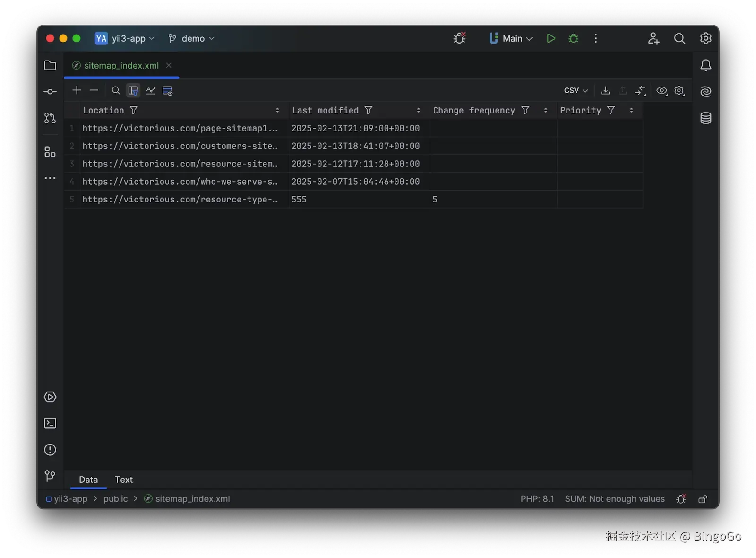Run the Main configuration with the play button
Viewport: 756px width, 558px height.
click(x=550, y=38)
